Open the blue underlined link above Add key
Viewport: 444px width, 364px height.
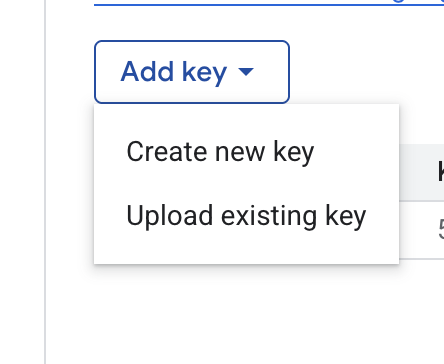click(x=269, y=3)
